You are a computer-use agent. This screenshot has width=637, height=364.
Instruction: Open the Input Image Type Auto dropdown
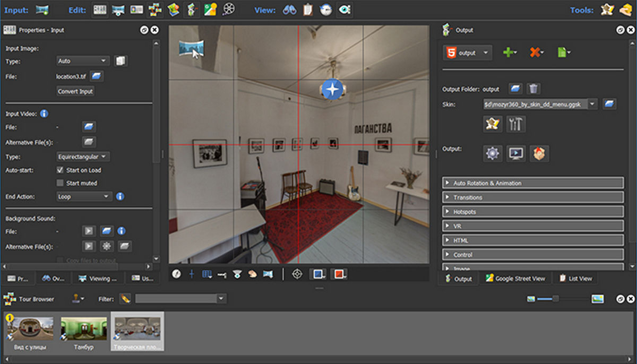pos(83,61)
